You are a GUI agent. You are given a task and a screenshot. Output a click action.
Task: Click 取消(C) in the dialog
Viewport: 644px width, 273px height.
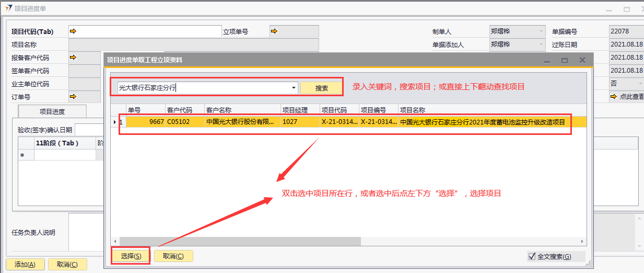173,256
